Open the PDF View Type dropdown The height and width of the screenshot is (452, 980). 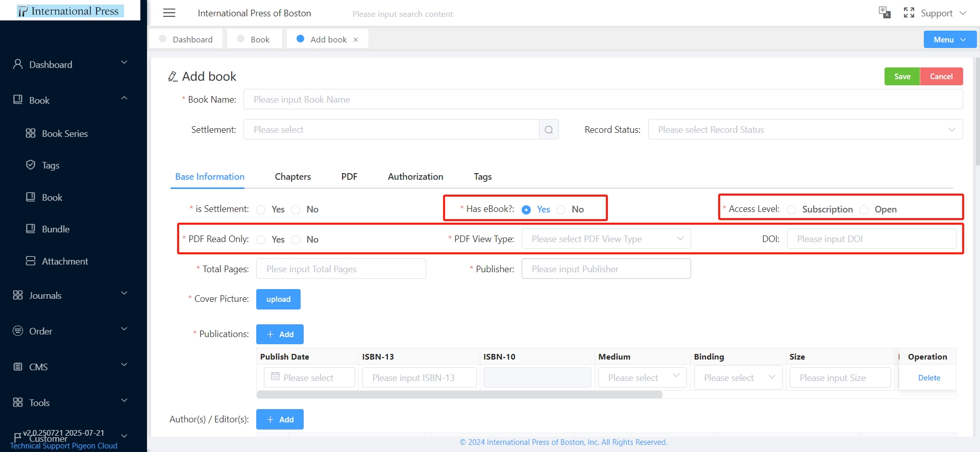[606, 239]
